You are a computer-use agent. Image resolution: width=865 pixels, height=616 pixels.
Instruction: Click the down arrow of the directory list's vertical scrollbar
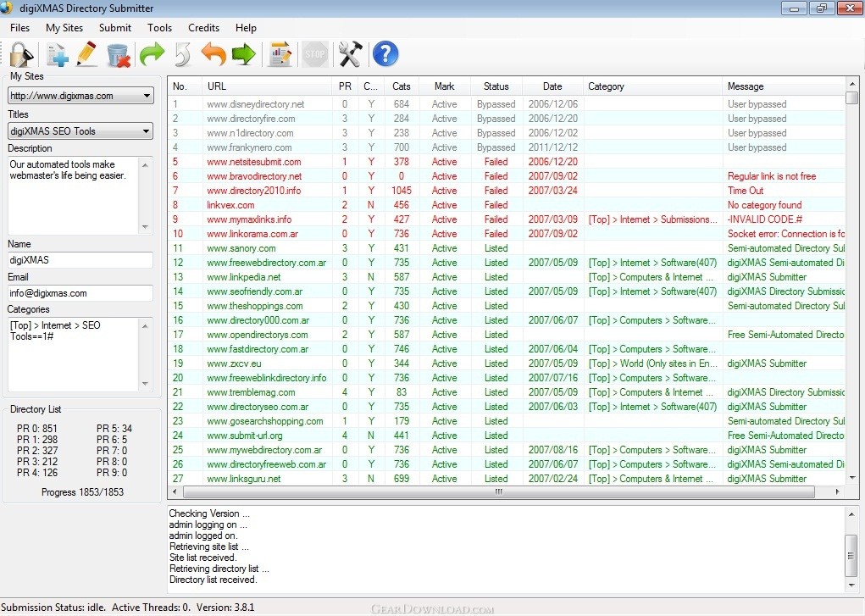(852, 479)
